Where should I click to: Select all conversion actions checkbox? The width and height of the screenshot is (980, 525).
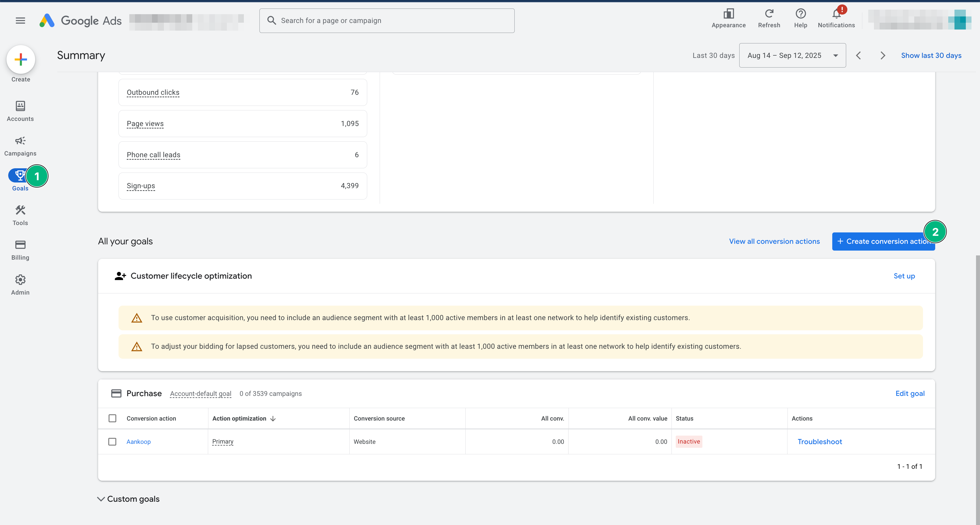[112, 418]
